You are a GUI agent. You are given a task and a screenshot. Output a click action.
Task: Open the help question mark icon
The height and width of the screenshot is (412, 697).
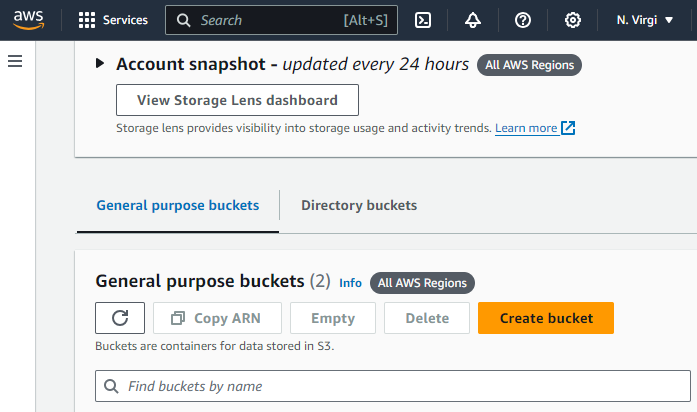click(523, 20)
